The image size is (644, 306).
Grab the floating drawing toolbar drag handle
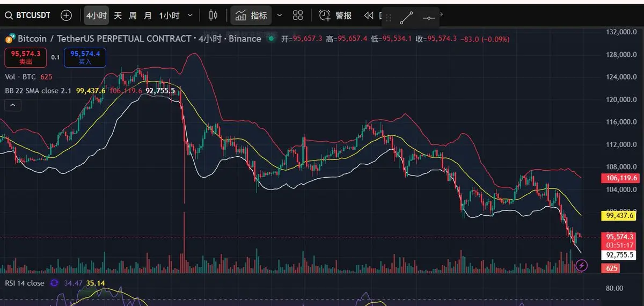click(389, 18)
